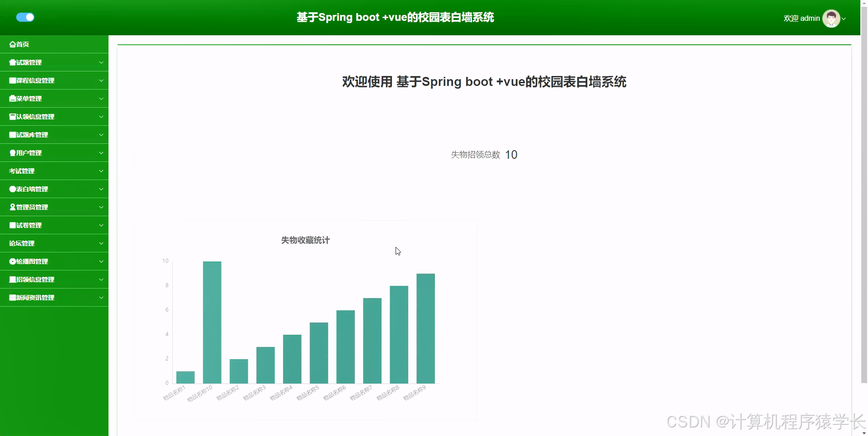Click the 欢迎使用 welcome heading

(x=484, y=82)
